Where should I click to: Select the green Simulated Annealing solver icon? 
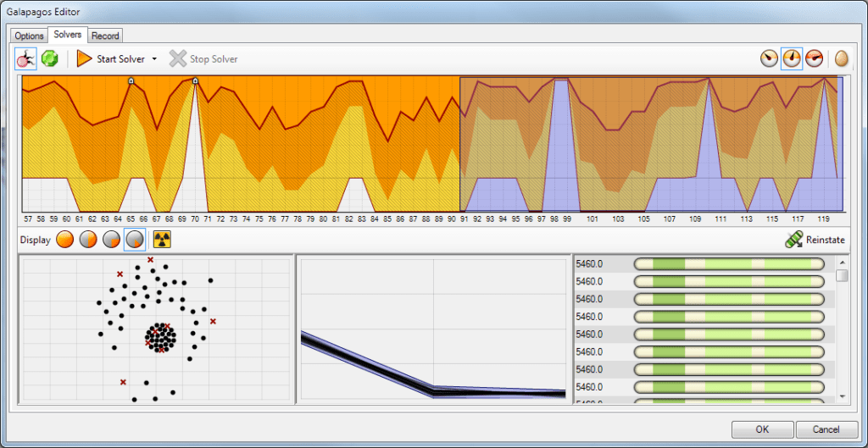click(49, 59)
